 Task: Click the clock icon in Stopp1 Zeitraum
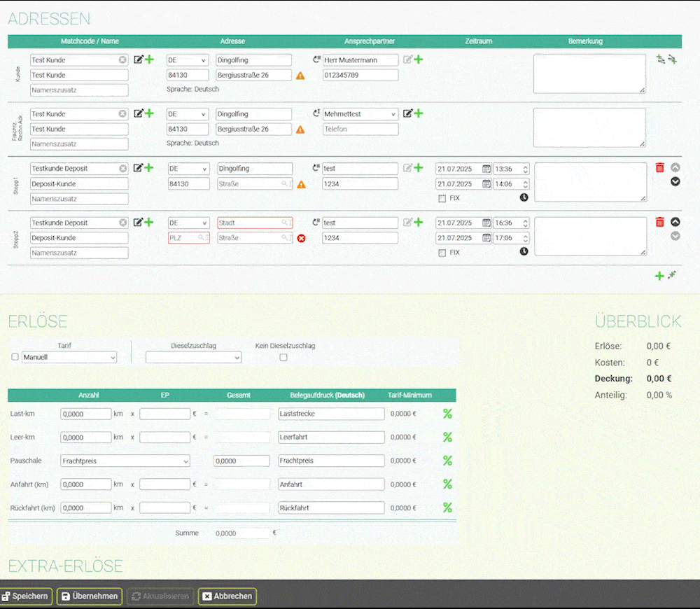[524, 197]
